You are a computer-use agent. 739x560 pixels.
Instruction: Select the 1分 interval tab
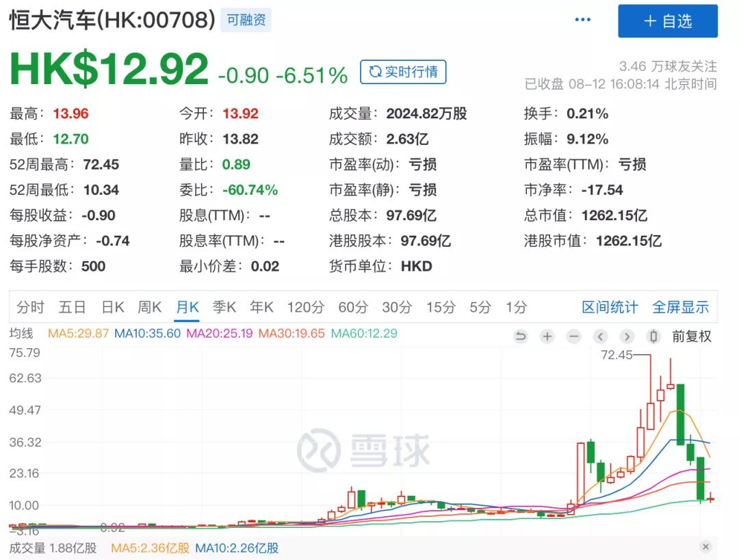pyautogui.click(x=516, y=308)
